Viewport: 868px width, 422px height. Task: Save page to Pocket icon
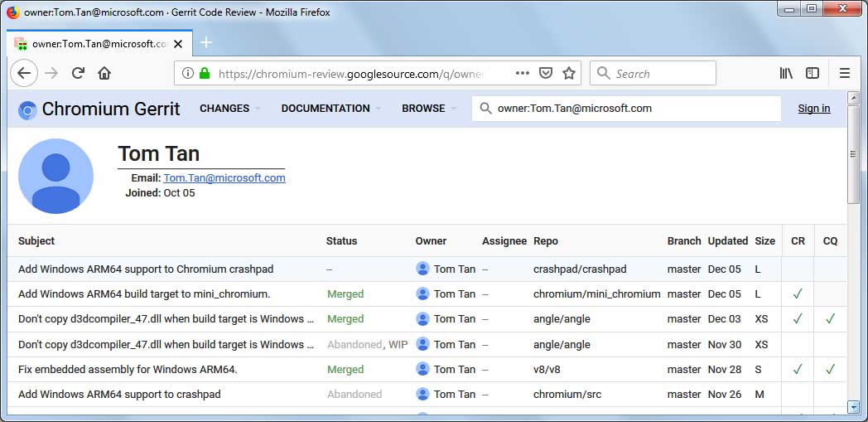tap(546, 73)
